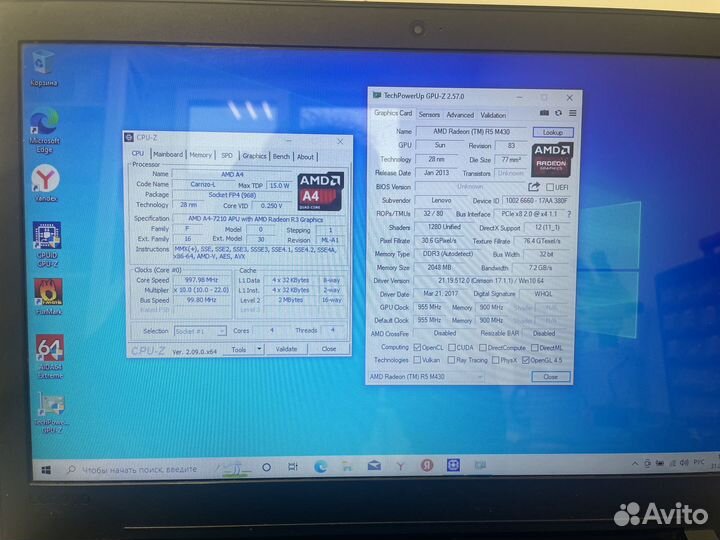Toggle the CUDA checkbox

click(452, 348)
